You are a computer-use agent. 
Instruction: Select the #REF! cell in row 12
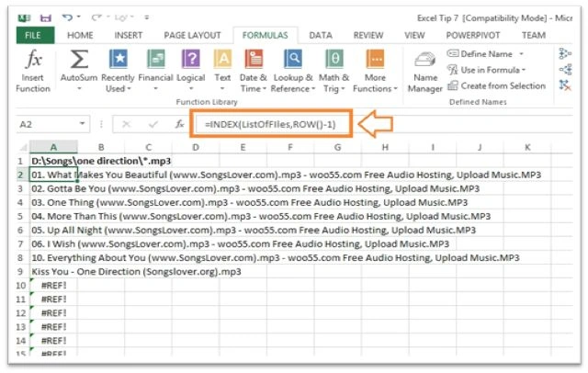pyautogui.click(x=53, y=313)
